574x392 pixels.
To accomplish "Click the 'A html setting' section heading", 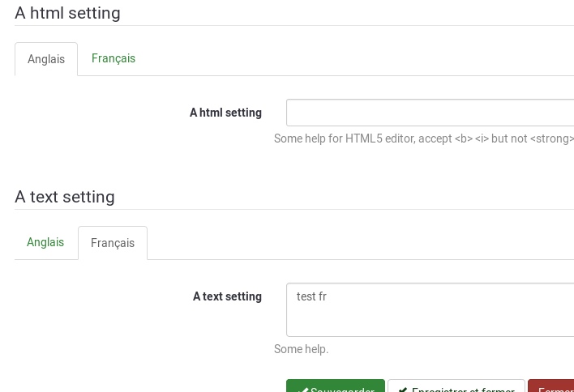I will 67,13.
